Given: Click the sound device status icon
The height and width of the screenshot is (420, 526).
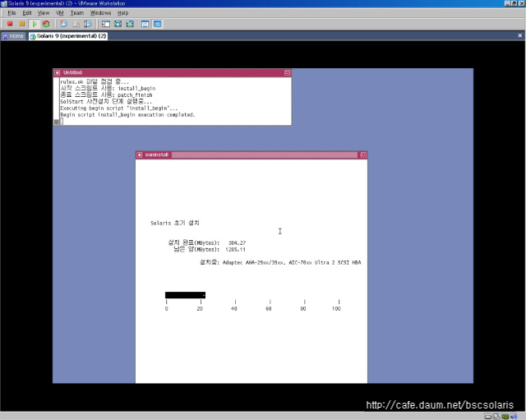Looking at the screenshot, I should (514, 417).
